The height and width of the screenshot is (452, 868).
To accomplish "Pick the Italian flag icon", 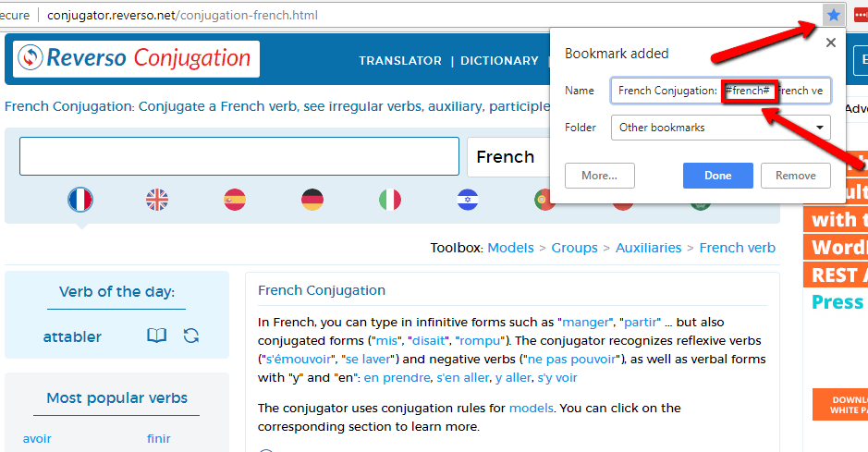I will click(390, 199).
